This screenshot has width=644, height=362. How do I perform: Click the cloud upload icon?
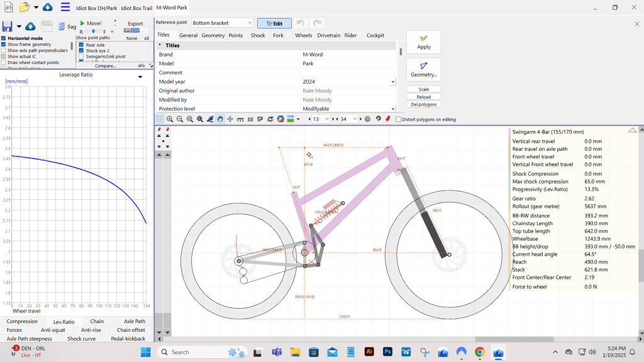[30, 26]
